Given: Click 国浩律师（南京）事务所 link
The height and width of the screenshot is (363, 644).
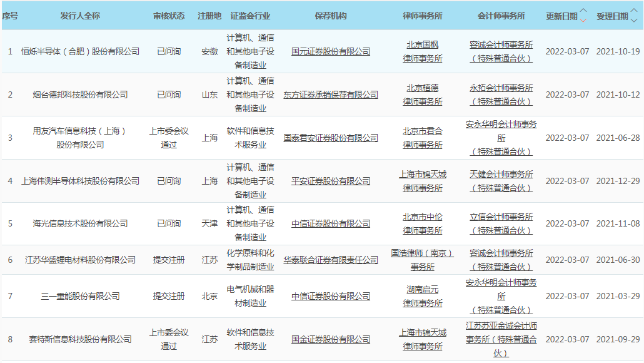Looking at the screenshot, I should coord(423,260).
